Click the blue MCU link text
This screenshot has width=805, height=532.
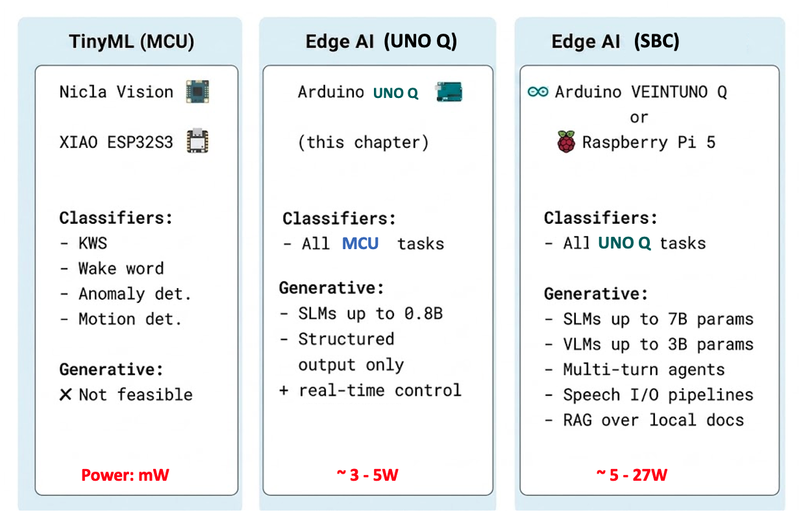pos(360,244)
